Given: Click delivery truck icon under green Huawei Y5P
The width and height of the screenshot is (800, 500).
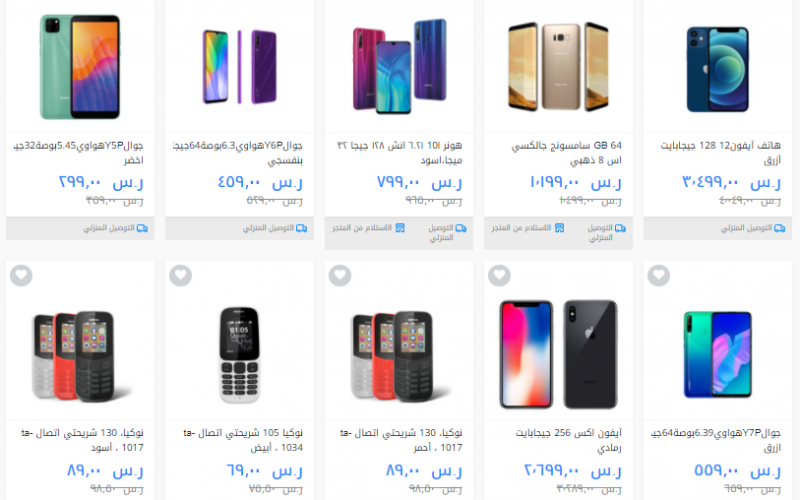Looking at the screenshot, I should pos(142,228).
